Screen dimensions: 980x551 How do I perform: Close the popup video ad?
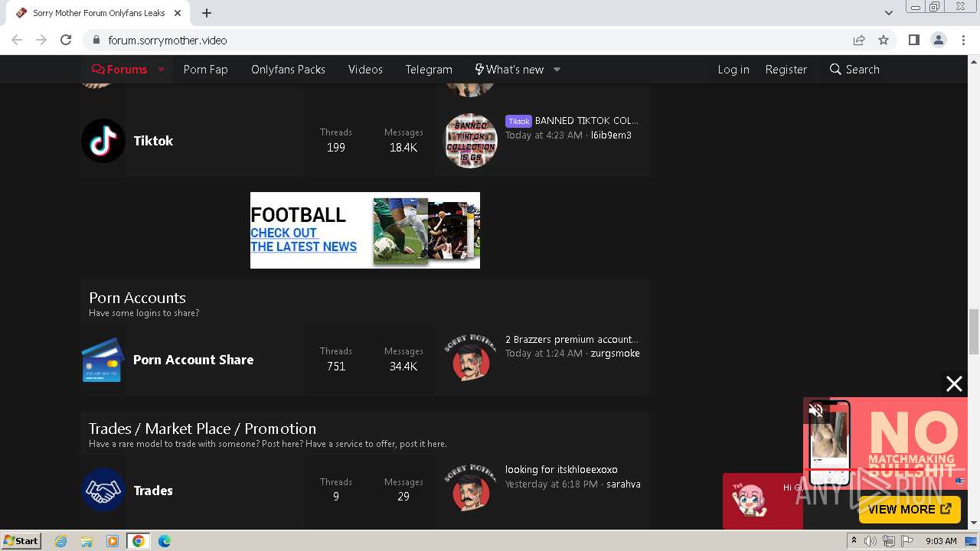point(954,384)
